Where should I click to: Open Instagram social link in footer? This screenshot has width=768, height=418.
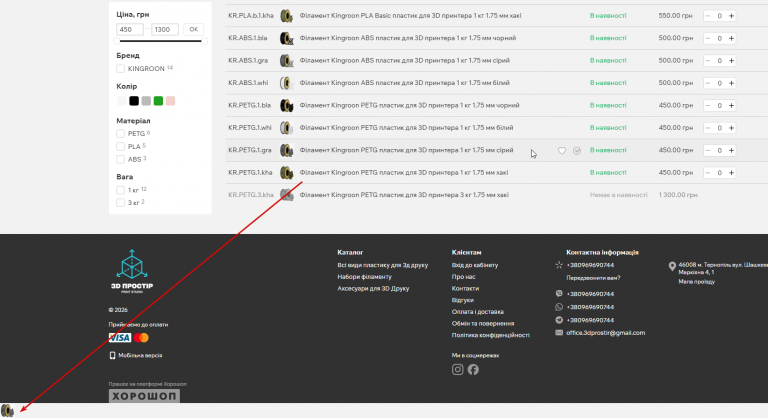(457, 369)
